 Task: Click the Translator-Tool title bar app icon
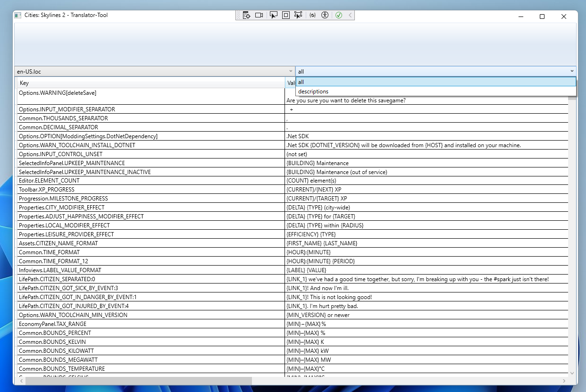point(18,15)
